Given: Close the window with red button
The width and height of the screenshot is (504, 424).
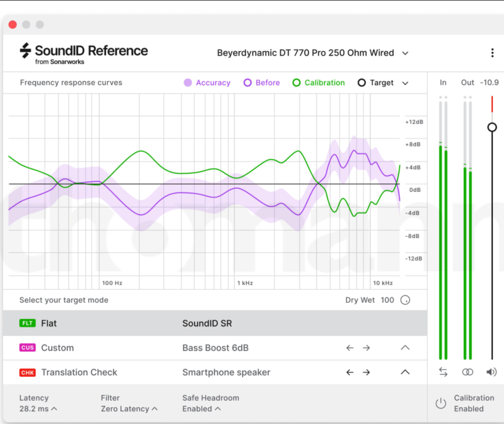Looking at the screenshot, I should click(13, 24).
